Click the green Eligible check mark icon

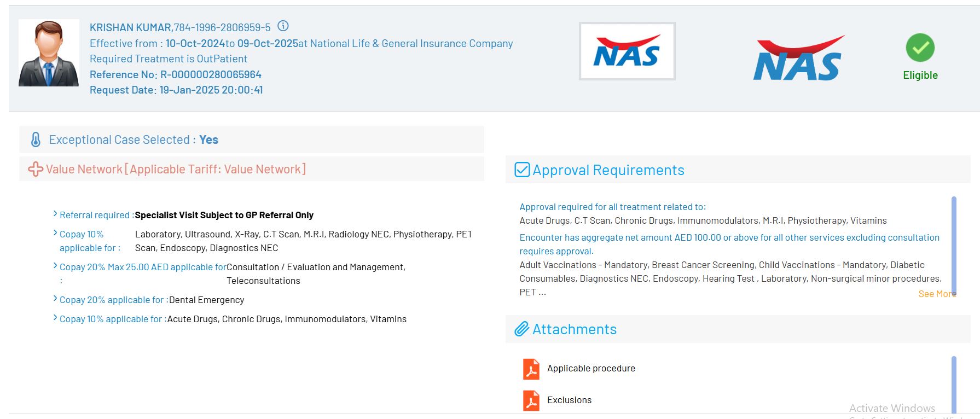click(920, 48)
